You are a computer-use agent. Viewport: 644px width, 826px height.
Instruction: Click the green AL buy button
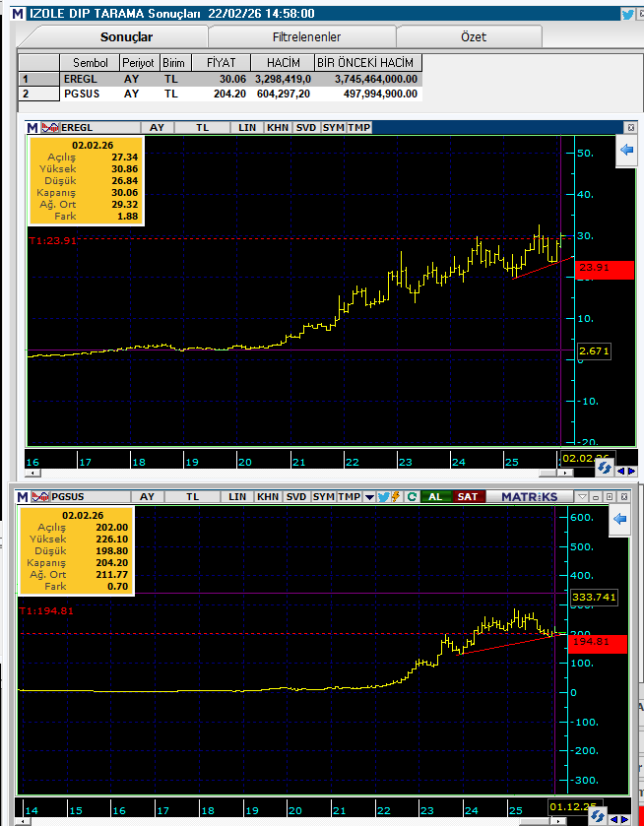click(x=435, y=497)
